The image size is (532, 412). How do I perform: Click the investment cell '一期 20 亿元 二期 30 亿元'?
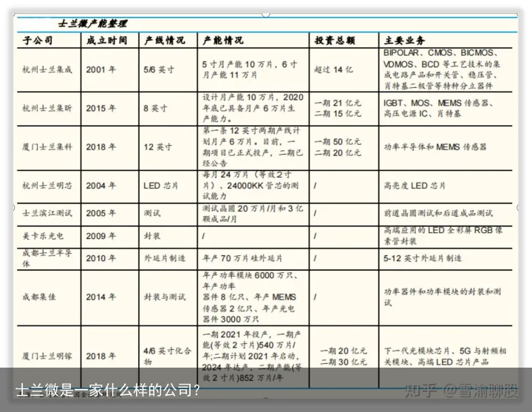point(344,356)
